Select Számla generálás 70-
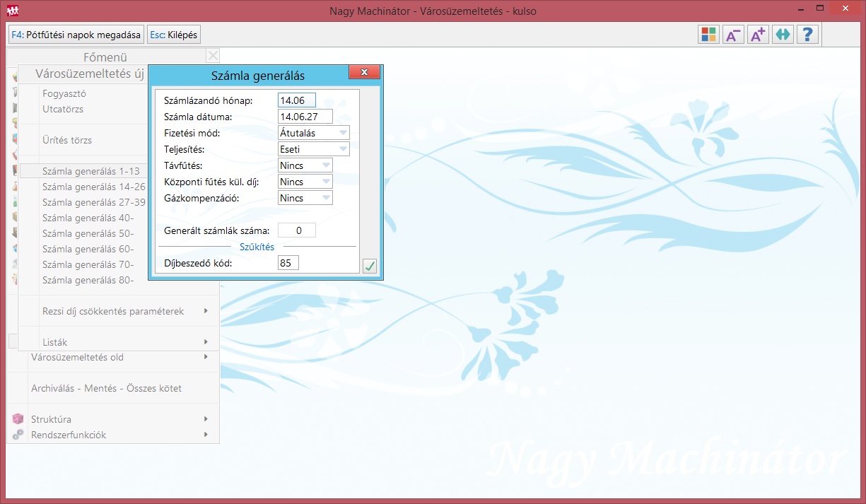This screenshot has height=504, width=866. (88, 264)
